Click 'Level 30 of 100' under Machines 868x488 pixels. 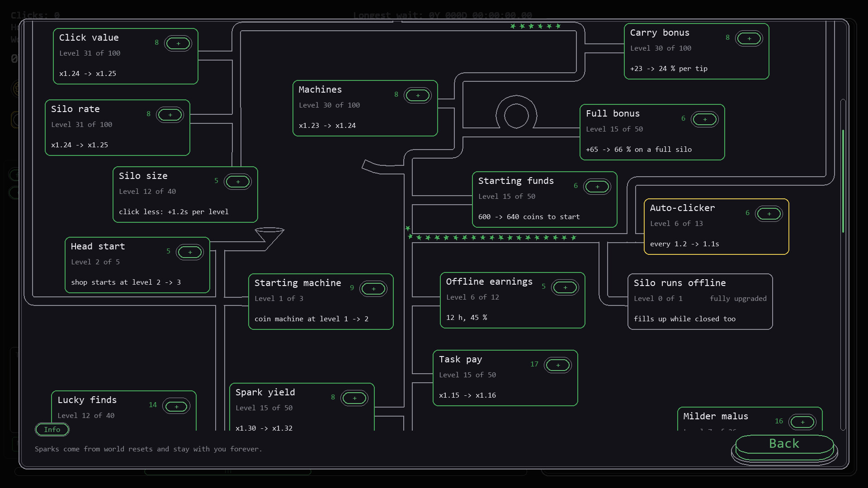click(x=329, y=105)
